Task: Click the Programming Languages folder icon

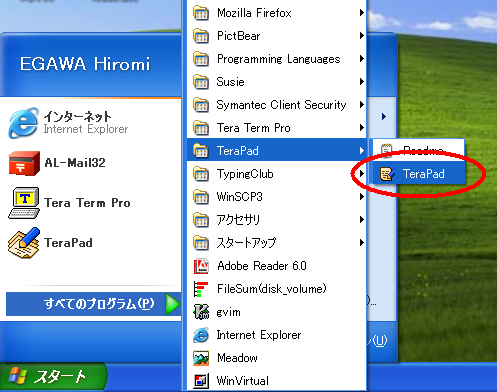Action: click(201, 59)
